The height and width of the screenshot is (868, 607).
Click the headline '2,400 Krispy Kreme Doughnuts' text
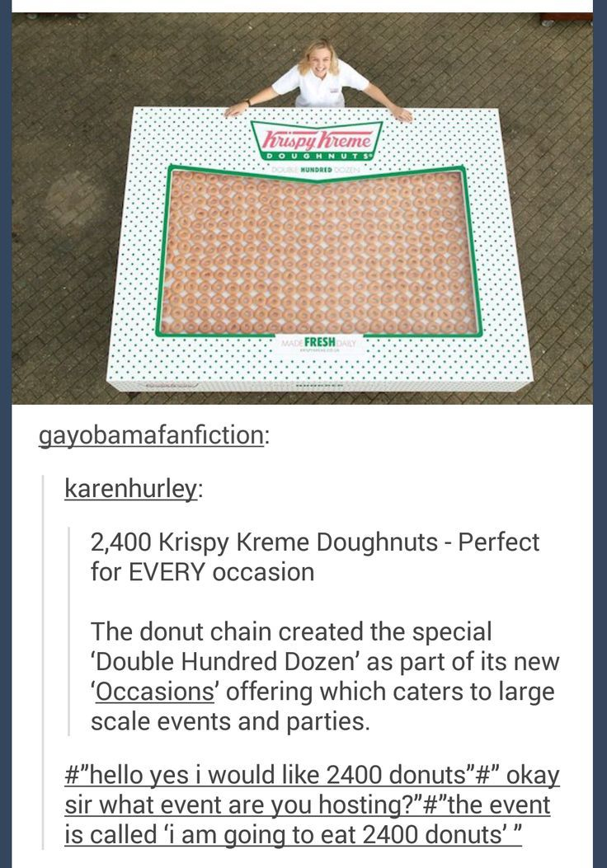[x=264, y=542]
